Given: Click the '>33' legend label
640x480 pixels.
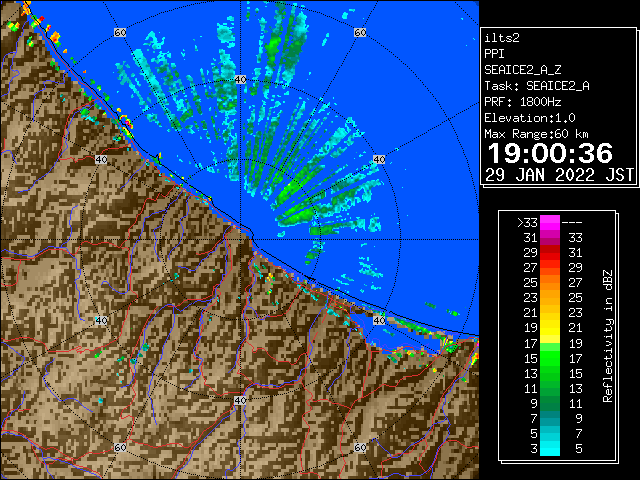Looking at the screenshot, I should pos(527,223).
